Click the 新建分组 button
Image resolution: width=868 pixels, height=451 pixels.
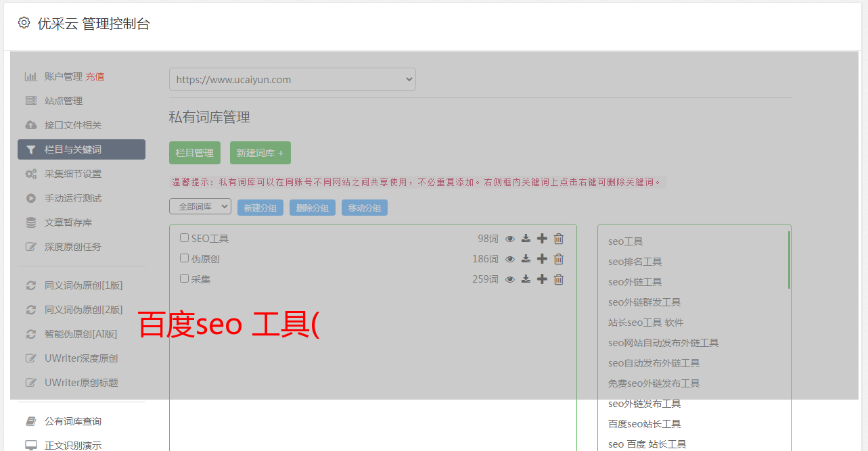260,208
